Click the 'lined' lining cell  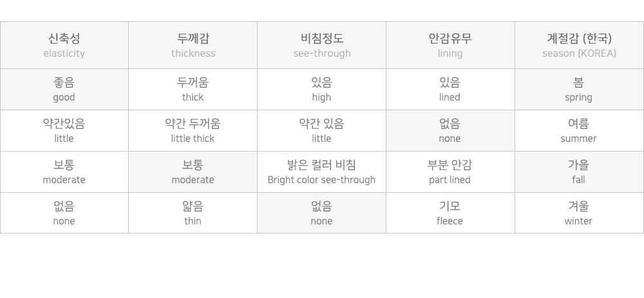pos(450,89)
